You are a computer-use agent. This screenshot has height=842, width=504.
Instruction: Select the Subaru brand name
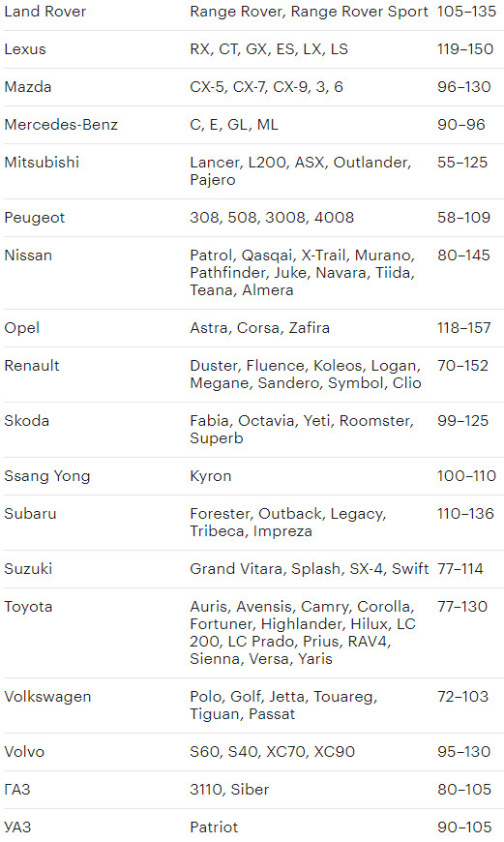[30, 514]
